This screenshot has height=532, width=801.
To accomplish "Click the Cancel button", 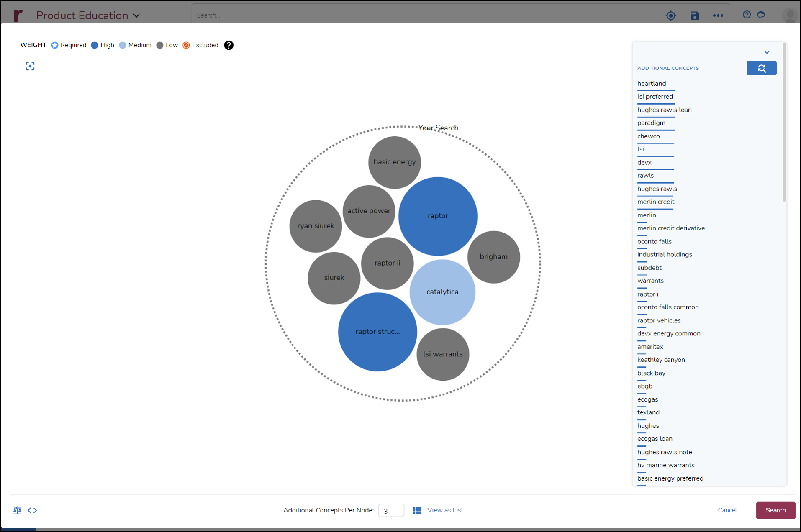I will [x=727, y=511].
